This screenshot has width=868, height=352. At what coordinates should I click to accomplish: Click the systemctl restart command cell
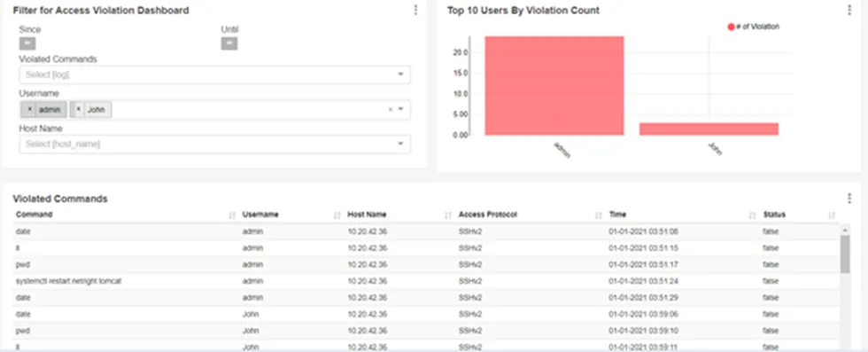click(69, 281)
